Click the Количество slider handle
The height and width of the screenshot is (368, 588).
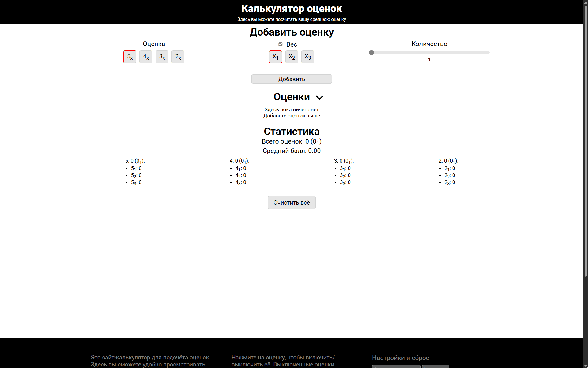[371, 52]
